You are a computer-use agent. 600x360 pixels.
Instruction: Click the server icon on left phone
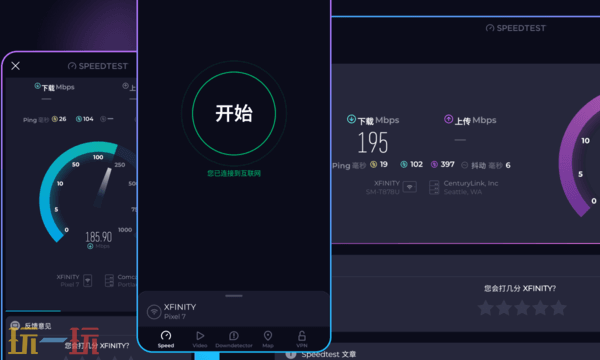point(109,280)
